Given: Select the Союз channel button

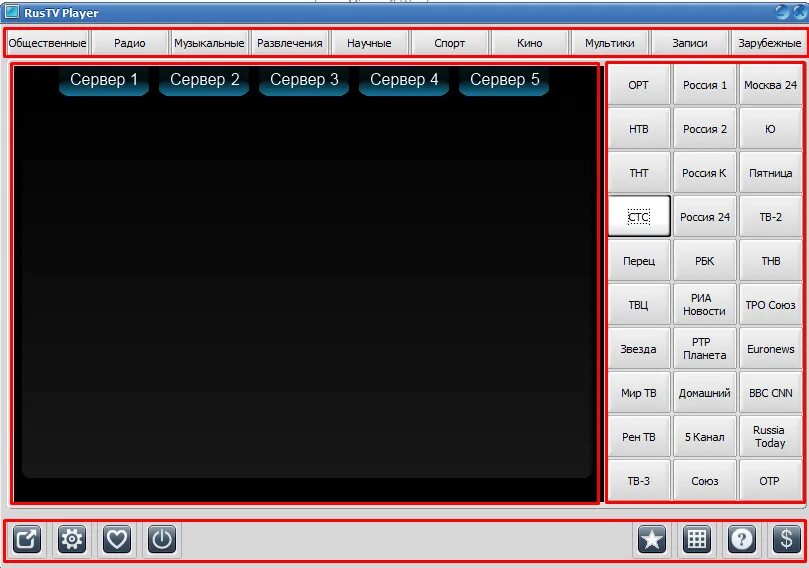Looking at the screenshot, I should [705, 481].
